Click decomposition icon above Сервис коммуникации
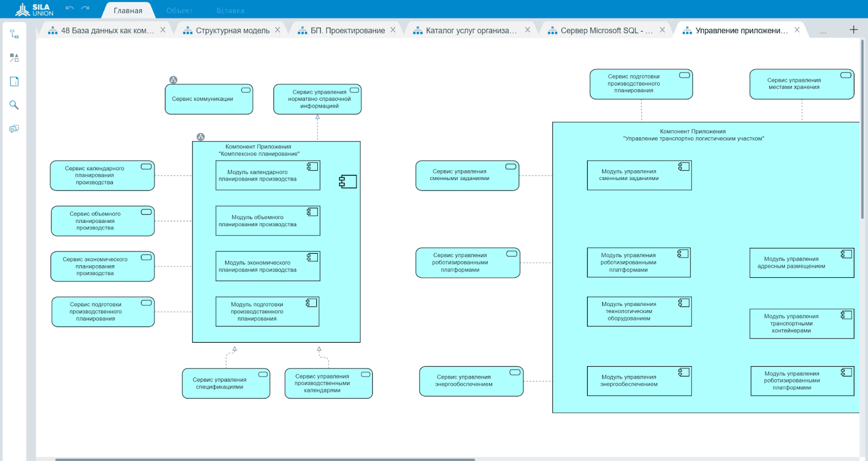 click(x=173, y=80)
